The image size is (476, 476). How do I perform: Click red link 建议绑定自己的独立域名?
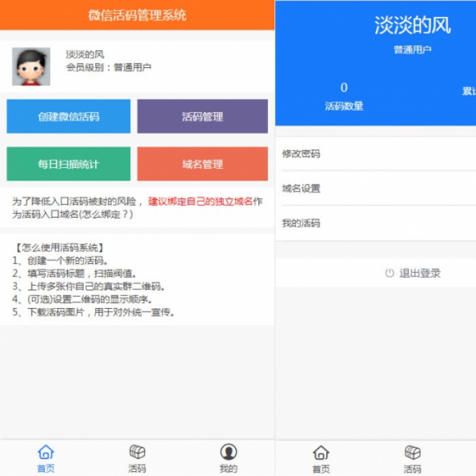click(200, 202)
